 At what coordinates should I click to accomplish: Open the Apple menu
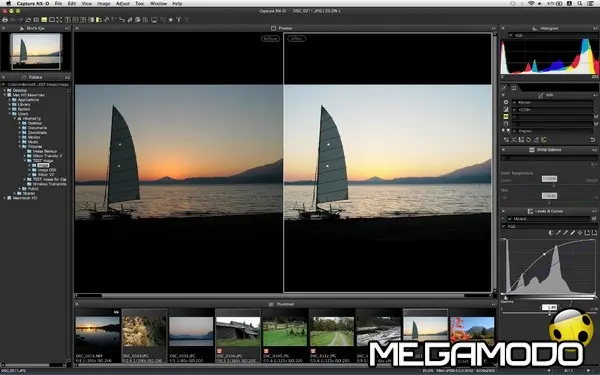pyautogui.click(x=8, y=3)
